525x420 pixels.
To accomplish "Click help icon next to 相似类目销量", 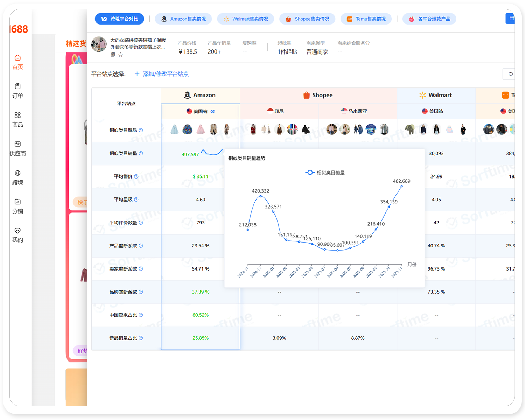I will (x=141, y=153).
